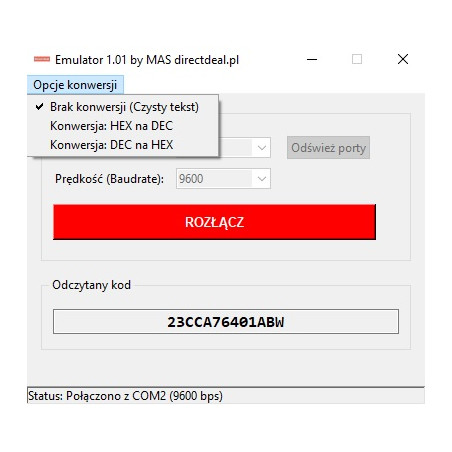Click the Odśwież porty button
Image resolution: width=452 pixels, height=452 pixels.
coord(328,148)
